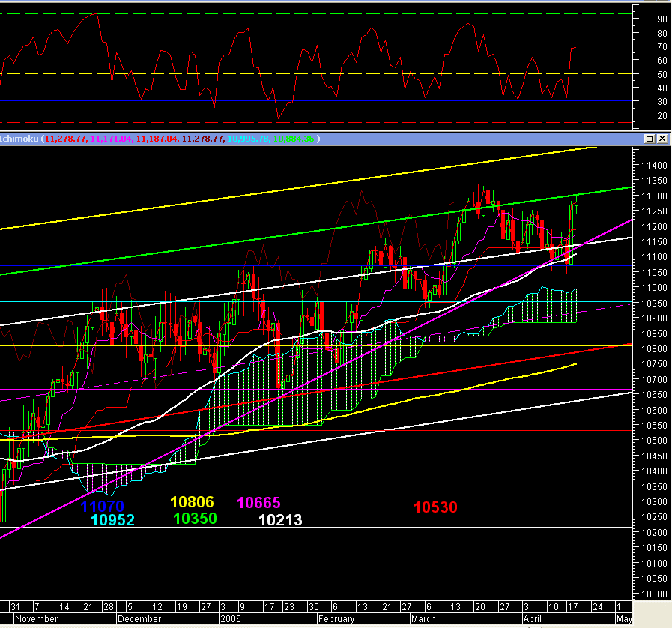Screen dimensions: 672x628
Task: Click the 10000 price axis label
Action: [x=655, y=594]
